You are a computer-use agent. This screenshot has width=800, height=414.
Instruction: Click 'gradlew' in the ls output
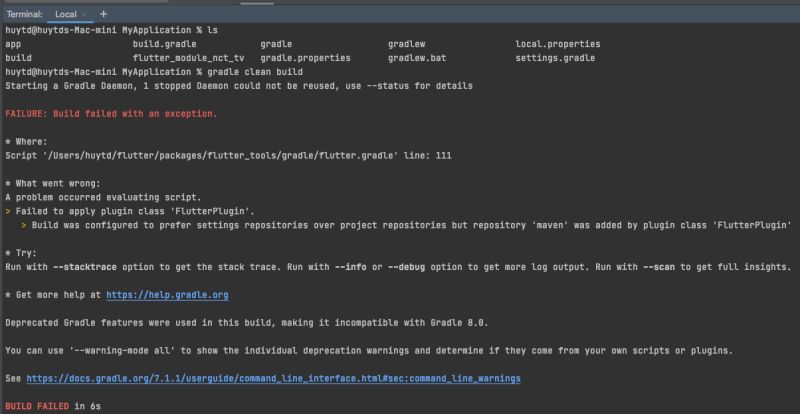[406, 44]
